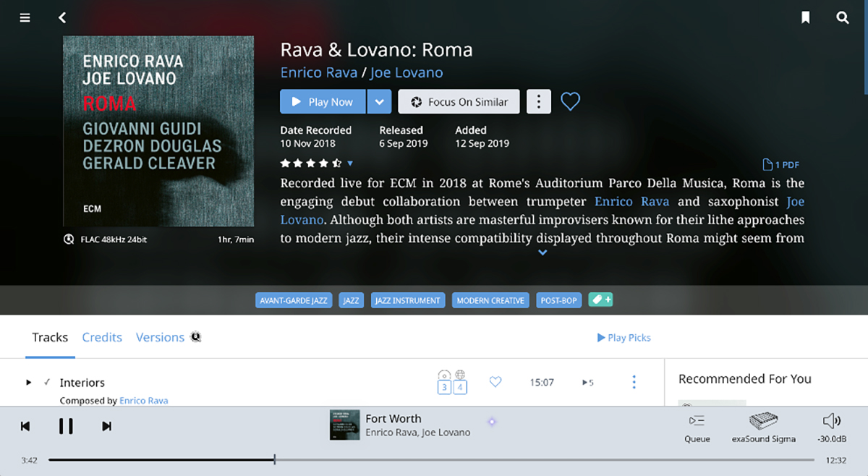Click the 4.5-star album rating
Image resolution: width=868 pixels, height=476 pixels.
tap(311, 163)
